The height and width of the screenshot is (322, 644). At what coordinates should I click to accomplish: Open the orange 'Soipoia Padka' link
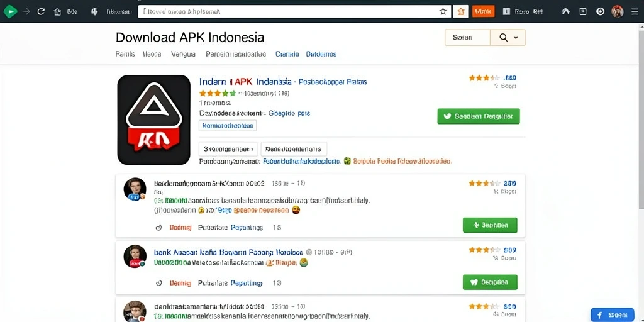[x=402, y=162]
